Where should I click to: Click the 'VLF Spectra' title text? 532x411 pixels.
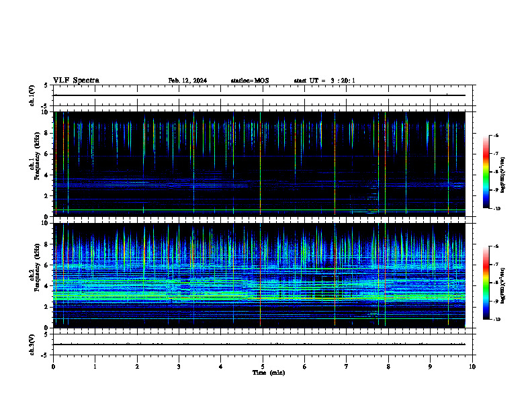point(76,81)
